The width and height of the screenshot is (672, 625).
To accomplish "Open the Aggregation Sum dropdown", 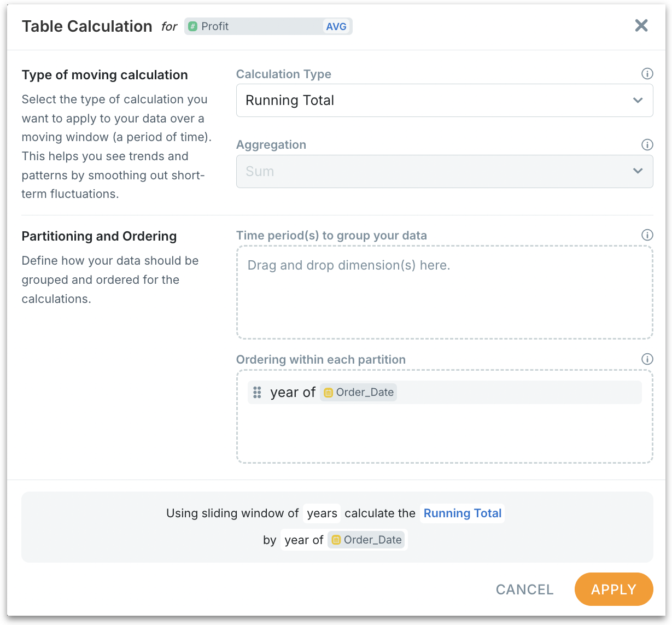I will 444,171.
